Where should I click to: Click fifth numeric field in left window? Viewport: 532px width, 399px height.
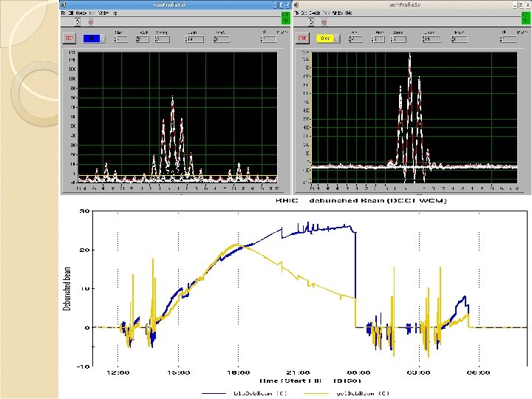pyautogui.click(x=222, y=39)
